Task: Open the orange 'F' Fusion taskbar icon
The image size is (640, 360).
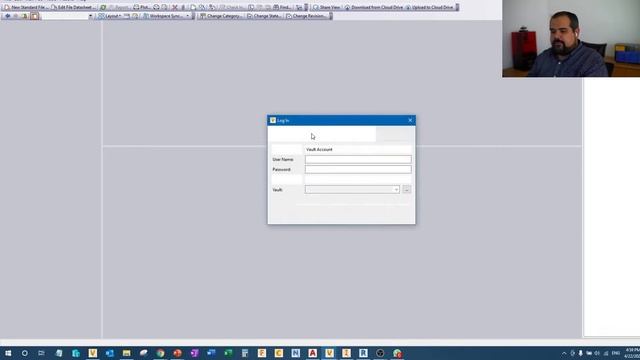Action: tap(262, 353)
